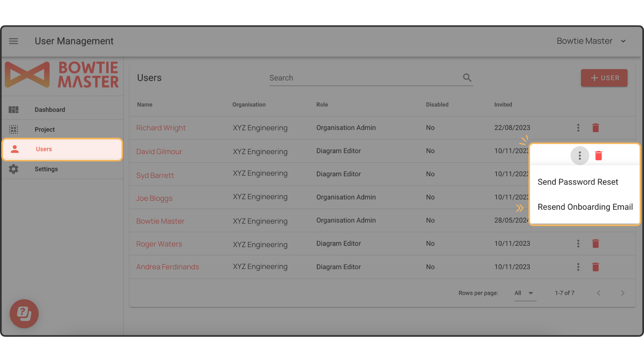Delete Roger Waters via trash icon
The width and height of the screenshot is (644, 362).
point(595,244)
